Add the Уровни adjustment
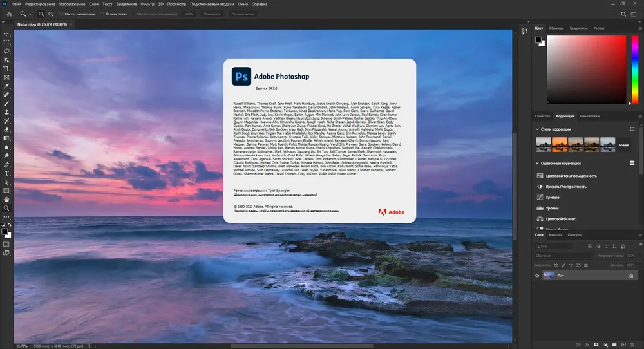Viewport: 644px width, 349px height. tap(552, 208)
